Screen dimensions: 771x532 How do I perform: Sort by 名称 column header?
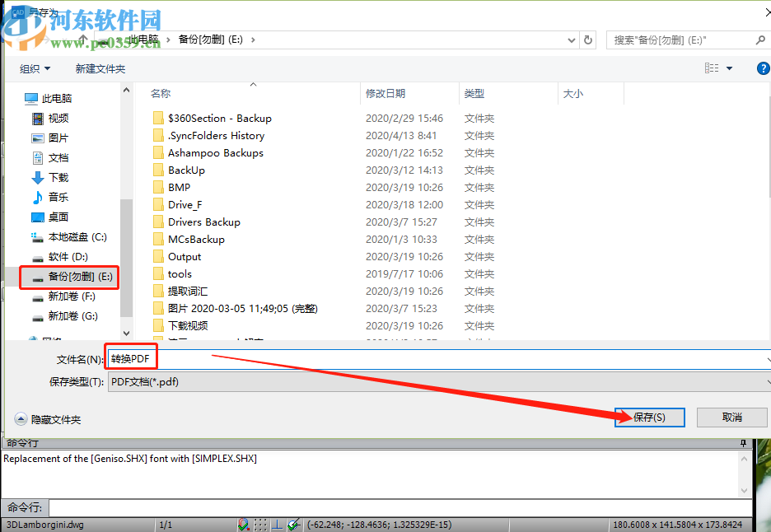click(161, 93)
